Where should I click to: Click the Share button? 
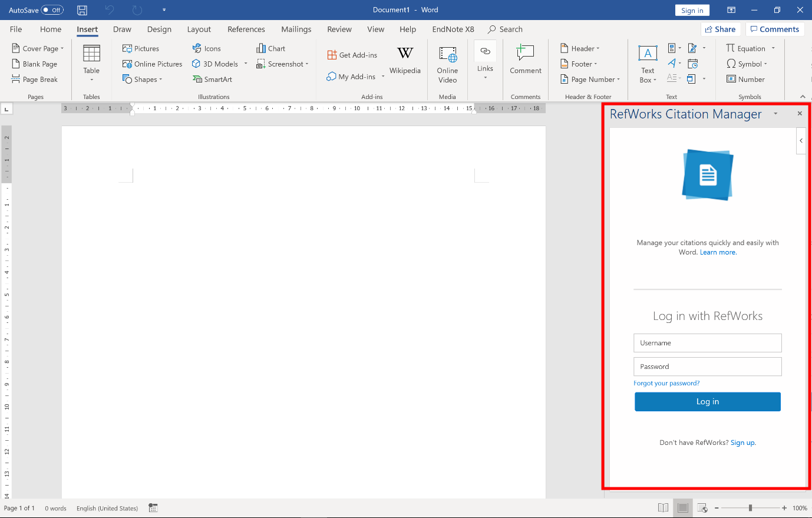pyautogui.click(x=720, y=29)
